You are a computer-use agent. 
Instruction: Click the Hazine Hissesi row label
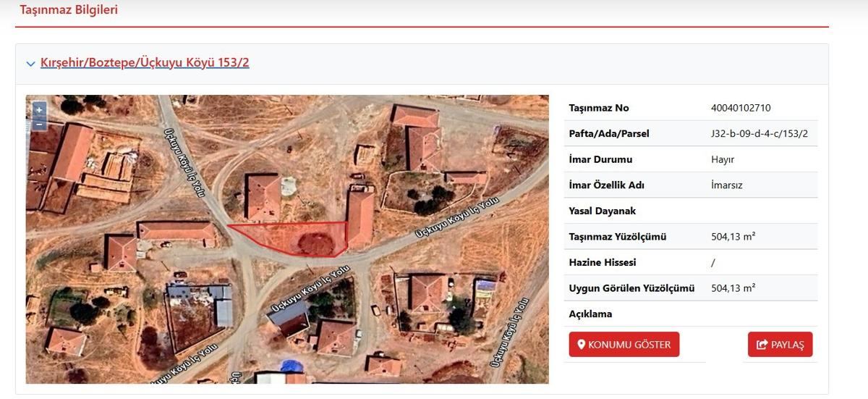coord(603,263)
